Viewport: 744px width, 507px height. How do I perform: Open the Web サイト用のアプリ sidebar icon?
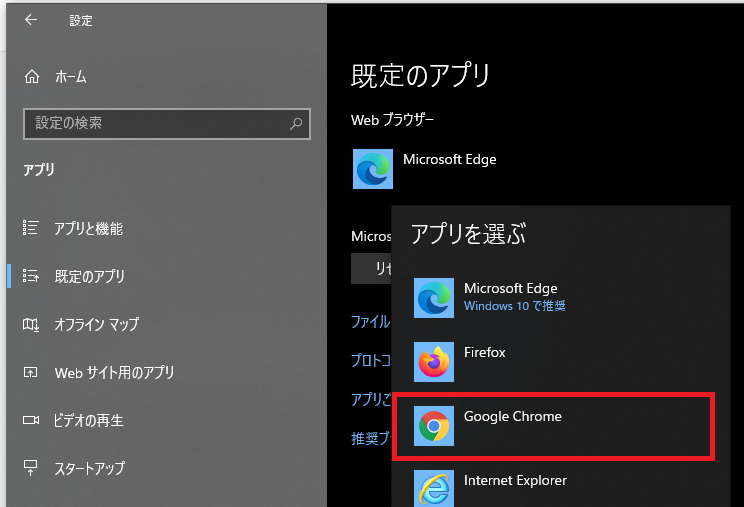pos(30,372)
